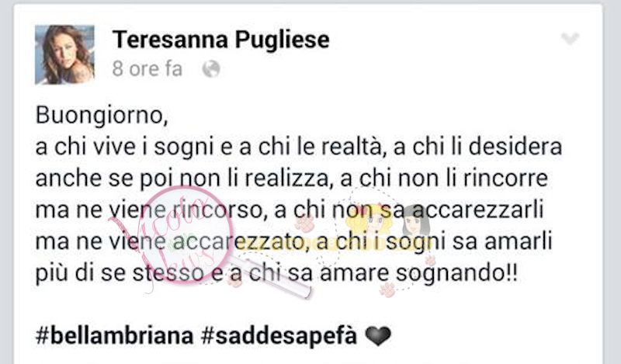The height and width of the screenshot is (364, 621).
Task: Follow the #bellambriana hashtag
Action: (x=114, y=335)
